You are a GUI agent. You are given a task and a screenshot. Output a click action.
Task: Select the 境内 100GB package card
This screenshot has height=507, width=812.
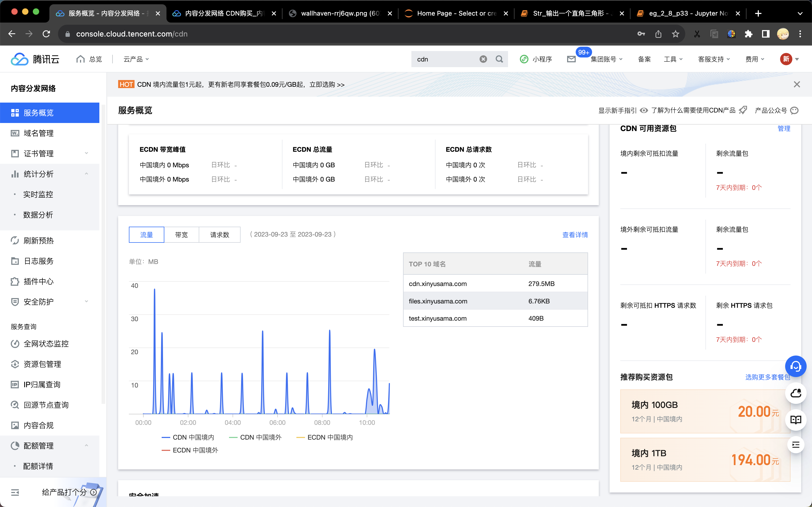click(x=705, y=411)
